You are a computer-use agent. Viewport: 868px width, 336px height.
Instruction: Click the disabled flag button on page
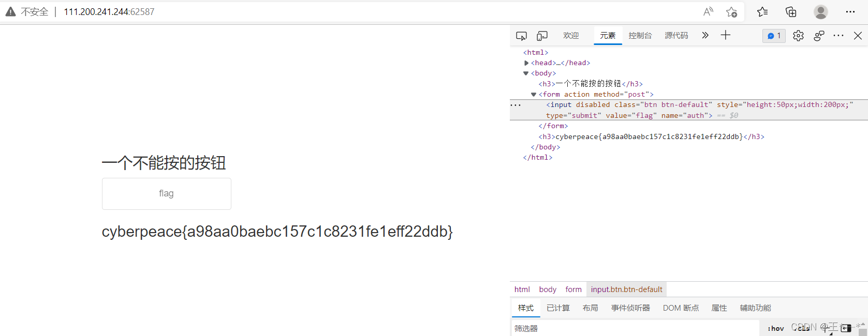point(167,194)
